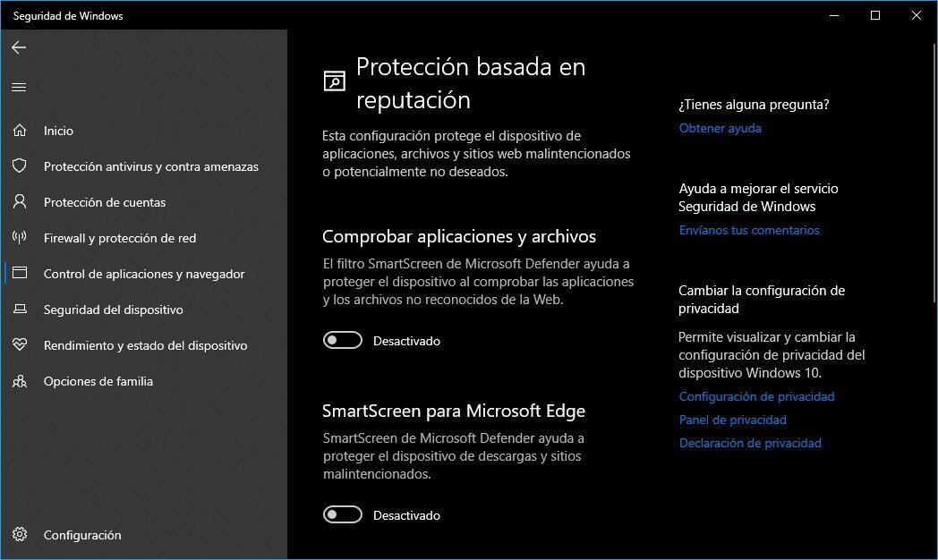Select the Control de aplicaciones y navegador icon
The height and width of the screenshot is (560, 938).
(x=20, y=274)
